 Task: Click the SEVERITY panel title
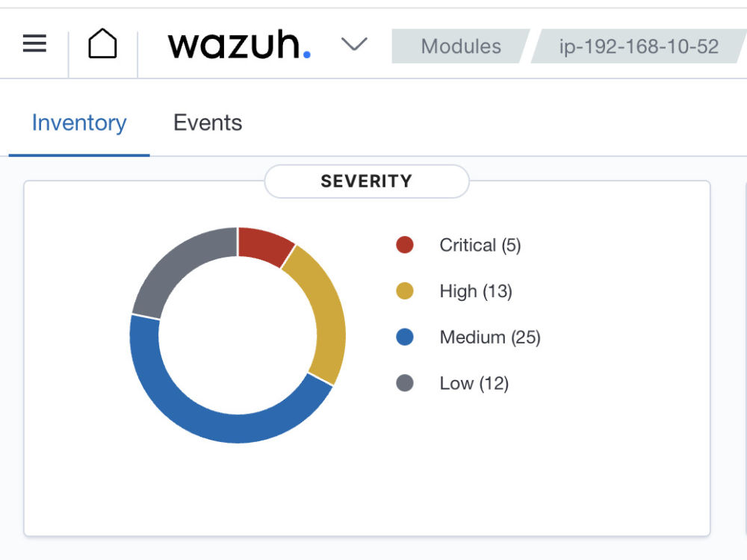pyautogui.click(x=366, y=181)
